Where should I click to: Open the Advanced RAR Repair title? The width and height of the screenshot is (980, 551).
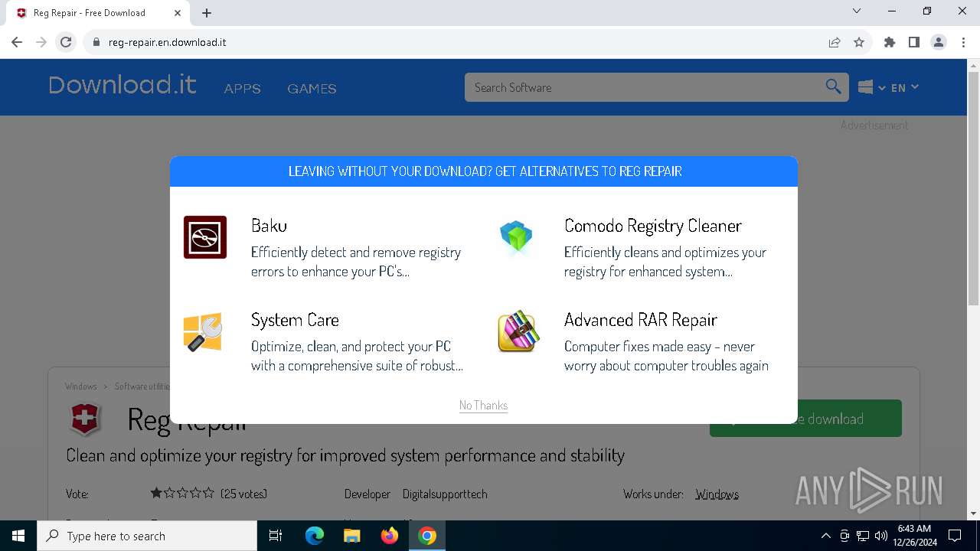tap(641, 320)
